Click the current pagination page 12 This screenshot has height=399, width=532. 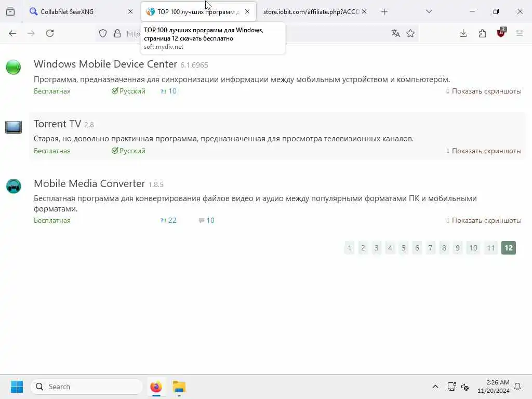(509, 248)
